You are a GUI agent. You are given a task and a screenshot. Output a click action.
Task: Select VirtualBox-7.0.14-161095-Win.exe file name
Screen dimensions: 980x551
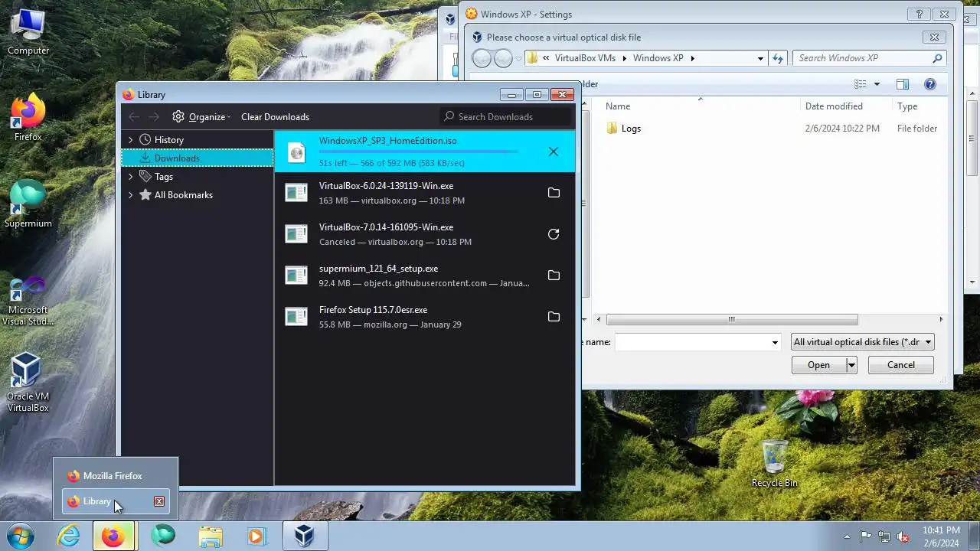[386, 227]
